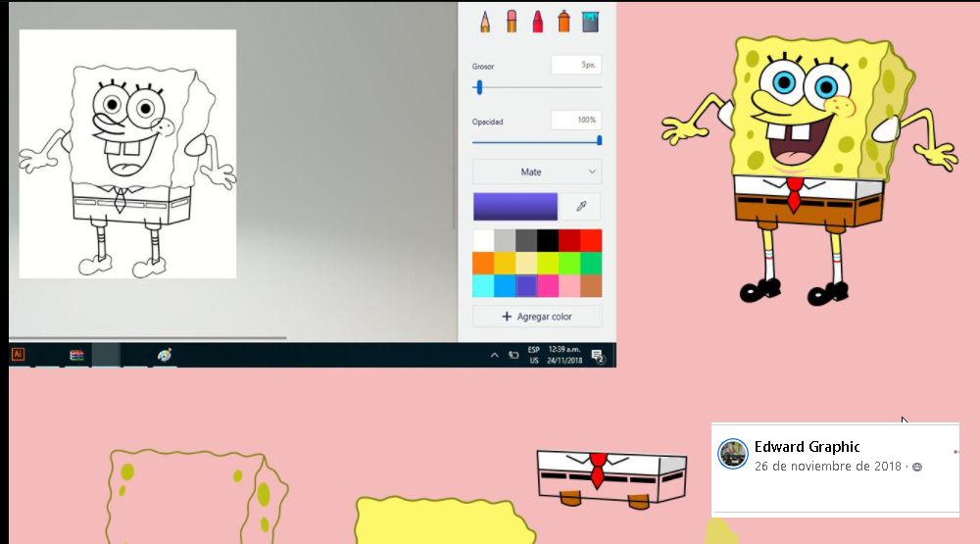Screen dimensions: 980x544
Task: Click Agregar color button
Action: [x=537, y=317]
